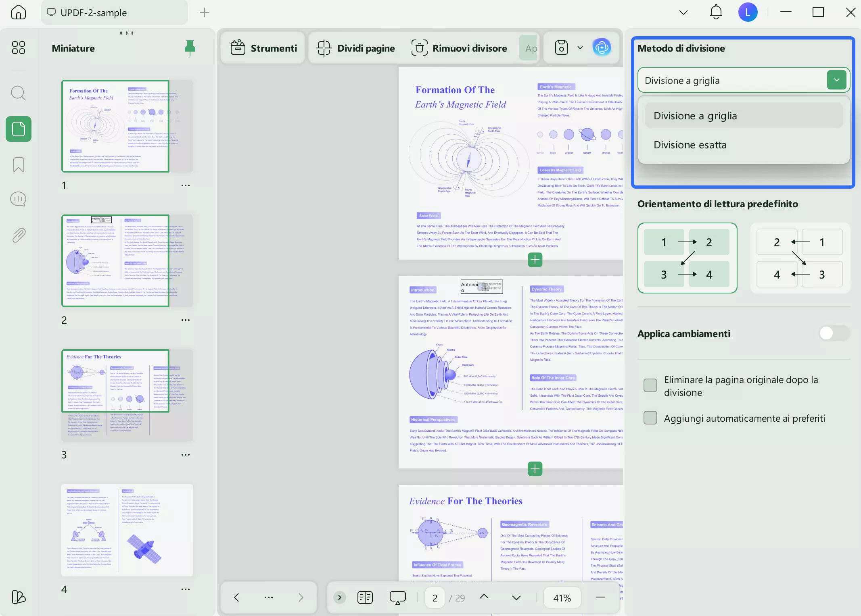Click the home icon
Viewport: 861px width, 616px height.
[x=18, y=12]
